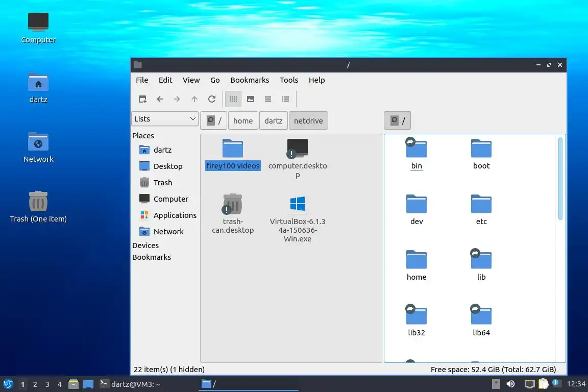Click the show desktop taskbar icon
The image size is (588, 392).
[88, 384]
